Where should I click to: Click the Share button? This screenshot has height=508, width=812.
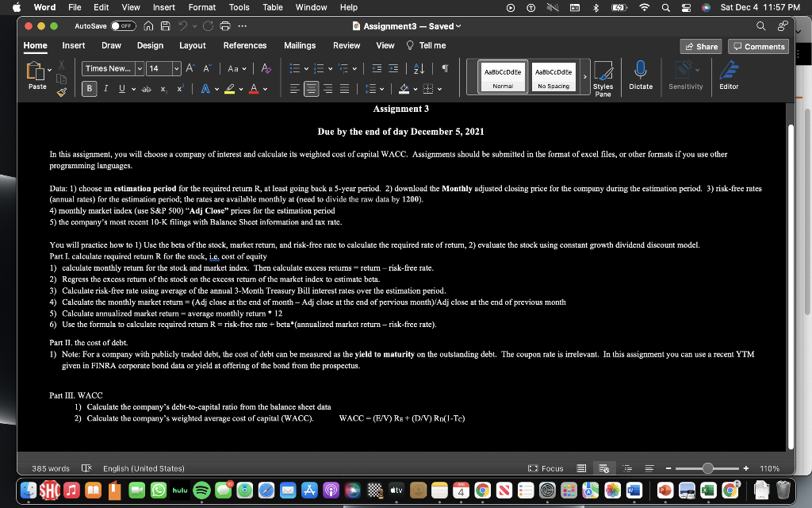click(702, 47)
